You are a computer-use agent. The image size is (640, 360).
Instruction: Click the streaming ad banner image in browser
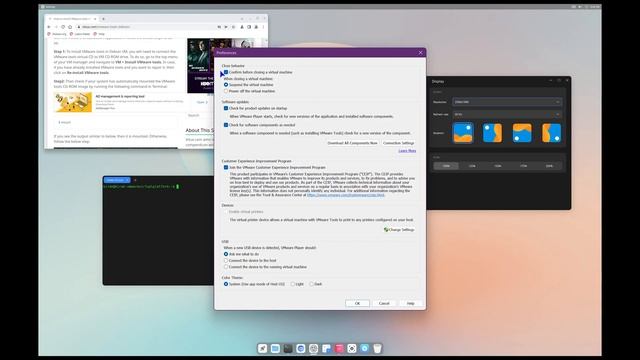pos(200,66)
